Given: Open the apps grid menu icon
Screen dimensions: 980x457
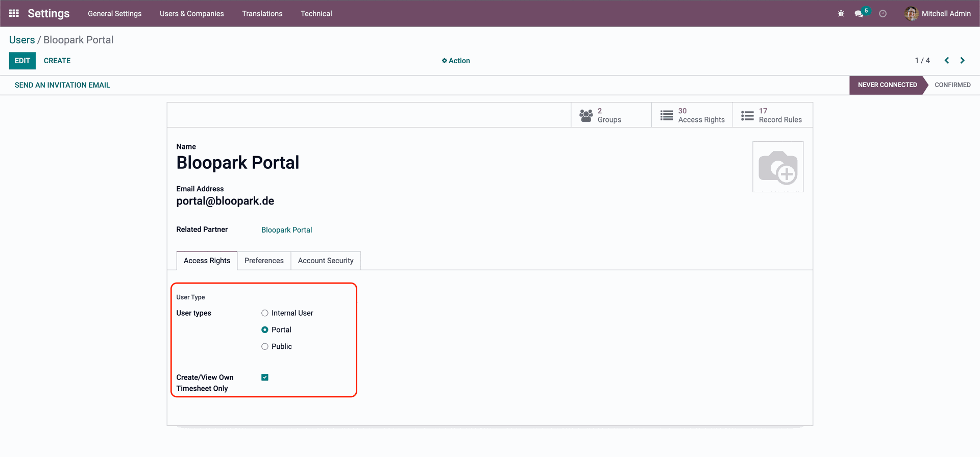Looking at the screenshot, I should [14, 13].
